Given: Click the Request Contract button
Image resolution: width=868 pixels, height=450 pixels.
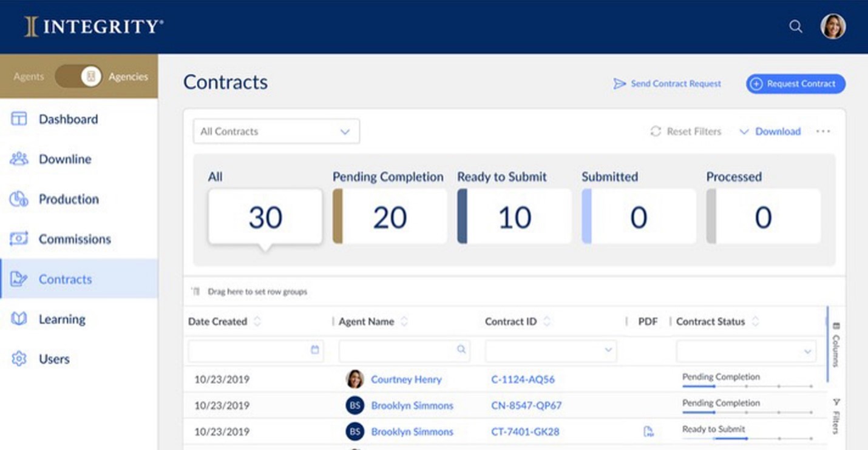Looking at the screenshot, I should (795, 84).
